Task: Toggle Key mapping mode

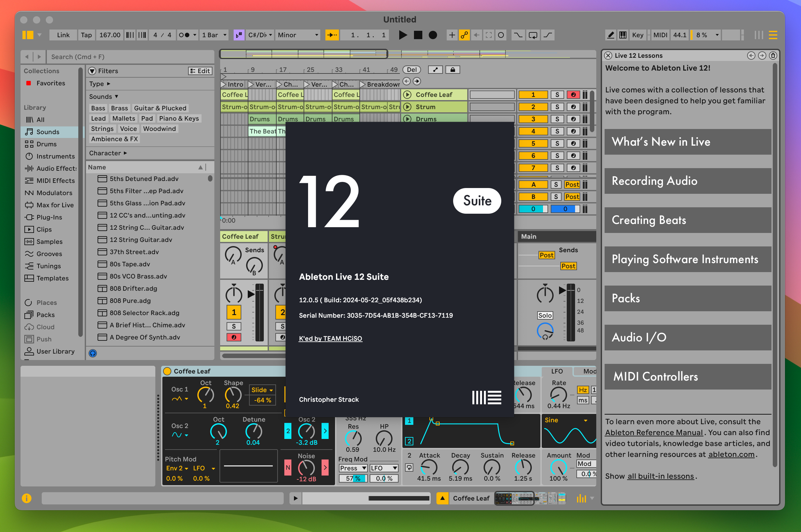Action: [x=637, y=35]
